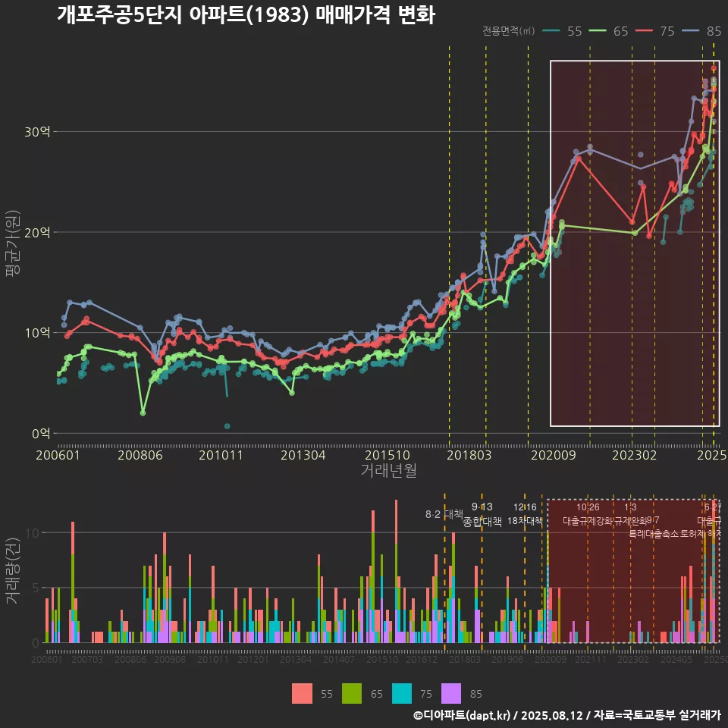Click the 거래년월 x-axis title
Screen dimensions: 728x728
[x=388, y=470]
